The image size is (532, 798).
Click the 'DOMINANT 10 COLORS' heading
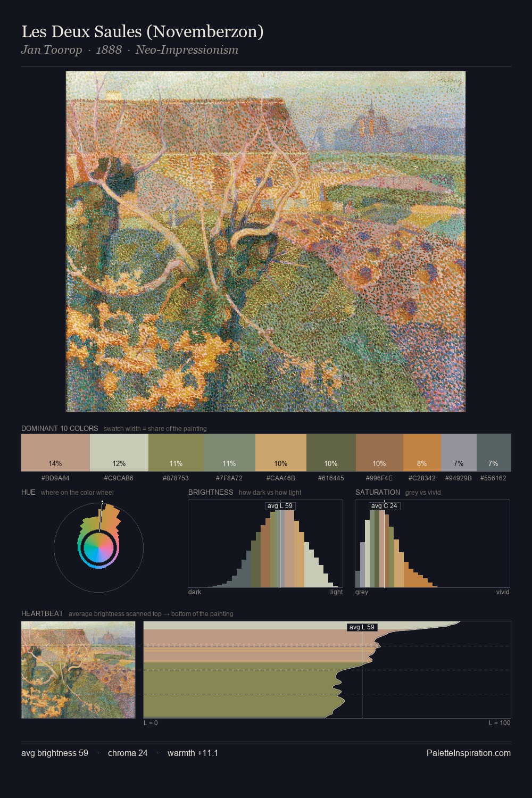60,428
